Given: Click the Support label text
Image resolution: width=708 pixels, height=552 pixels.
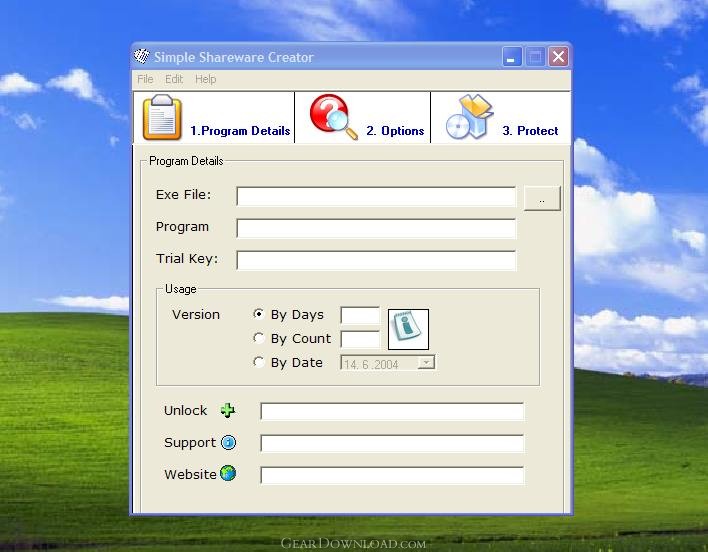Looking at the screenshot, I should point(190,443).
